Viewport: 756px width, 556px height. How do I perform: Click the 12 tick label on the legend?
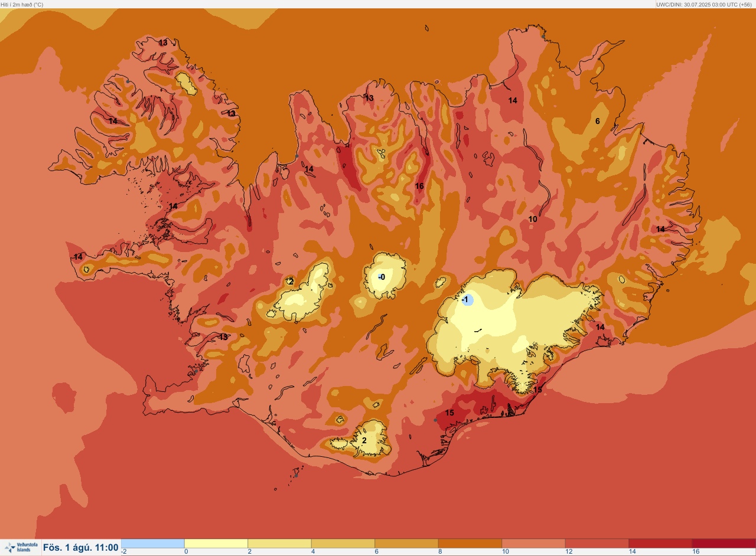tap(568, 551)
